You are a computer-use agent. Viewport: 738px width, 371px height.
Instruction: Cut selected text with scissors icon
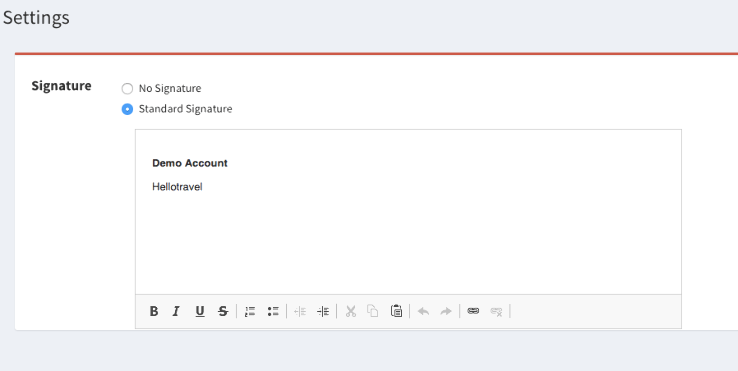click(x=351, y=311)
